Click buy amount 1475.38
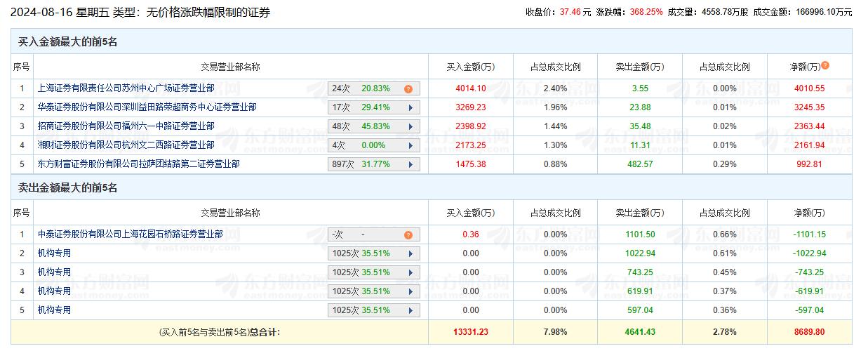This screenshot has height=351, width=868. point(471,164)
